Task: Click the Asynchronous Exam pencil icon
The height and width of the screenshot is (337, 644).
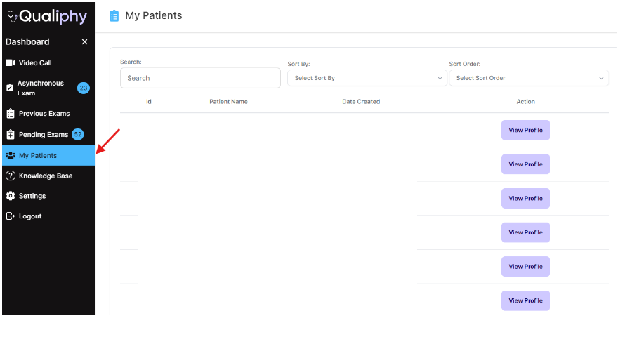Action: click(x=10, y=88)
